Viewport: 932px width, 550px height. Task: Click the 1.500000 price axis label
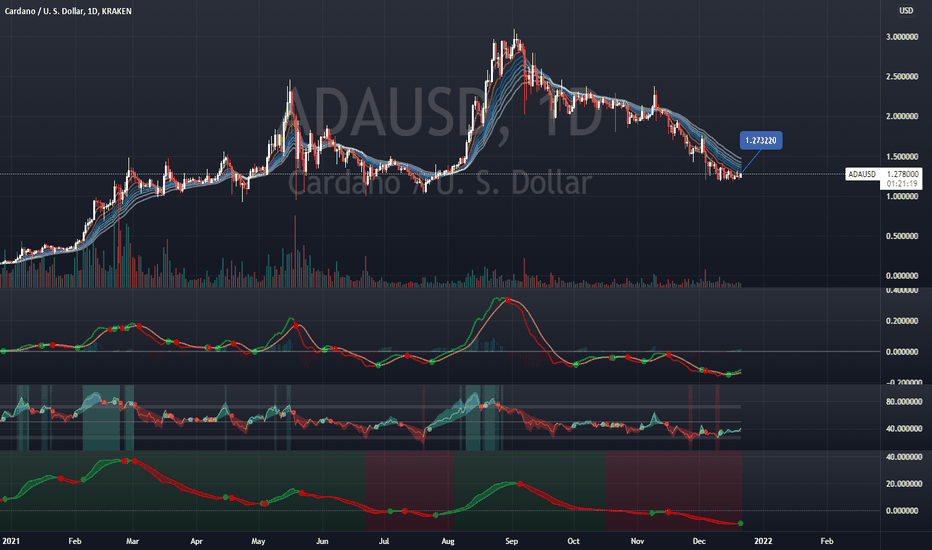click(902, 157)
